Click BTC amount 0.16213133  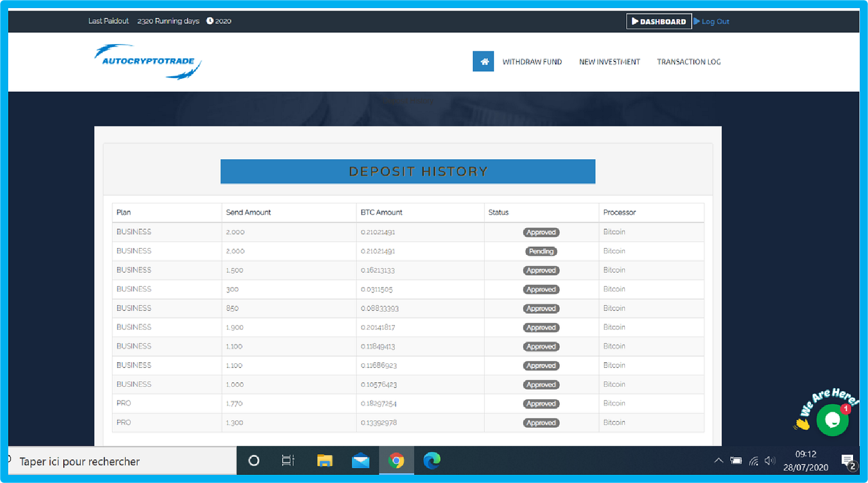[x=378, y=270]
